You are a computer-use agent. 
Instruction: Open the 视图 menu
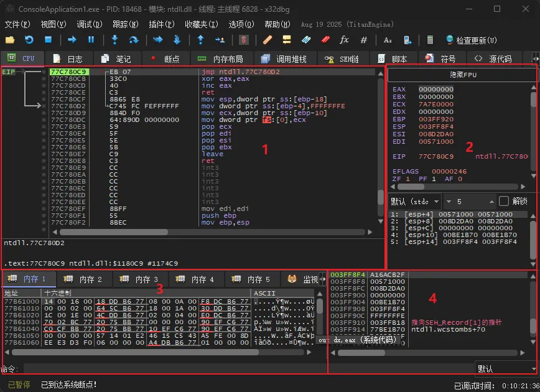54,24
